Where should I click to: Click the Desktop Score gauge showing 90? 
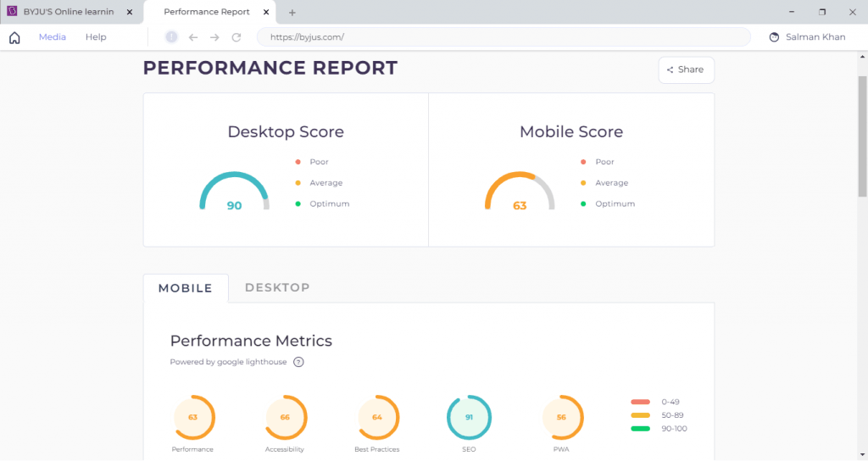click(x=234, y=193)
